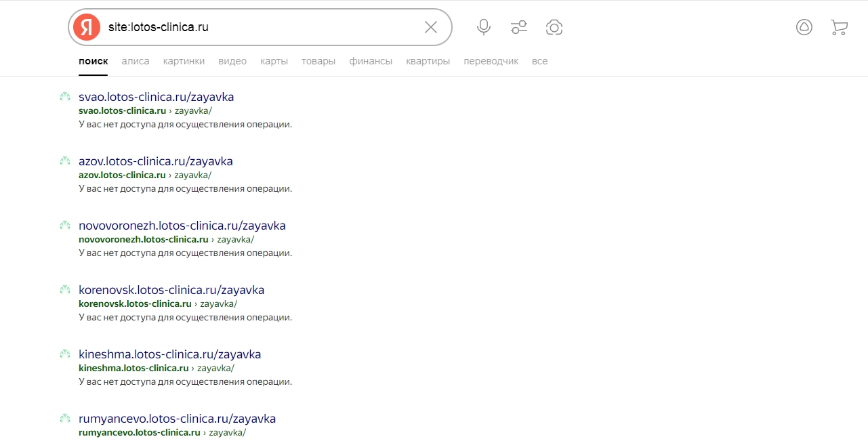The height and width of the screenshot is (441, 868).
Task: Switch to картинки tab
Action: [x=184, y=61]
